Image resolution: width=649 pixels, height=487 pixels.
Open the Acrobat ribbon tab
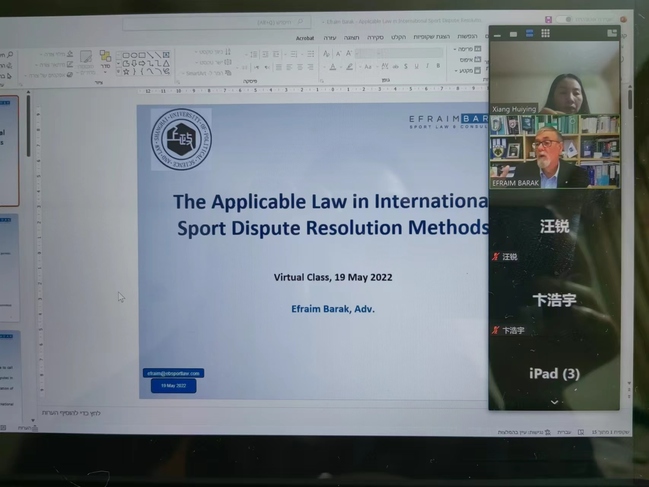pos(305,38)
